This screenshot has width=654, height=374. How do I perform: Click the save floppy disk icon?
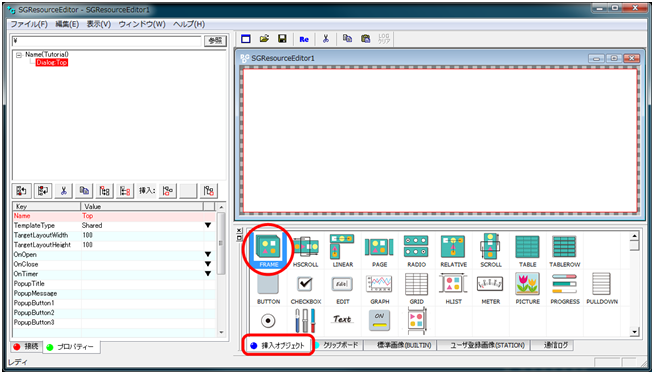click(x=282, y=39)
